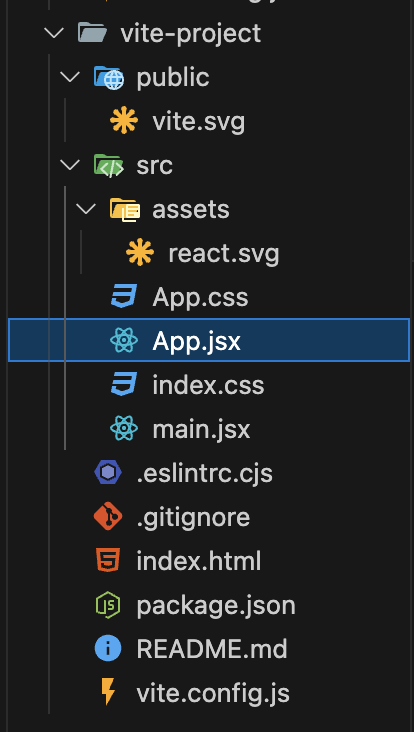Click the public folder globe icon

[109, 77]
